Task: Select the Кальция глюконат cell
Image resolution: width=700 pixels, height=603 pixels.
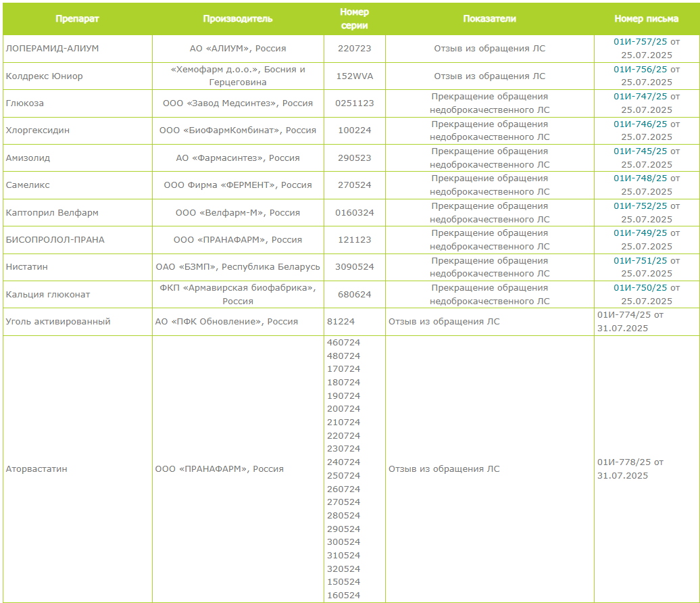Action: [x=77, y=294]
